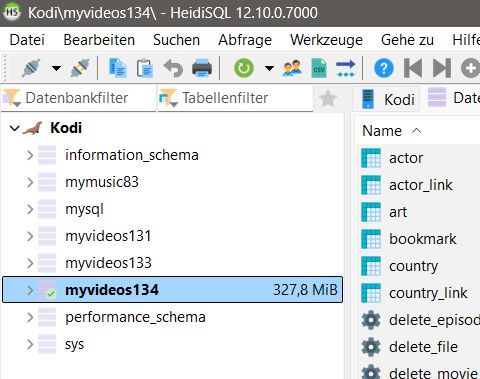Click the print icon
Screen dimensions: 480x379
coord(202,68)
